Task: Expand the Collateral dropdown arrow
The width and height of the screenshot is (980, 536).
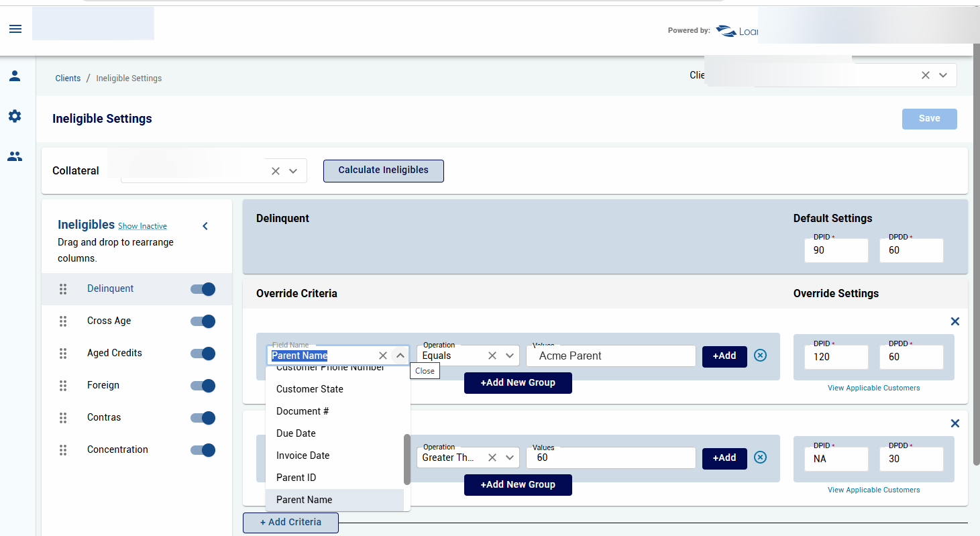Action: coord(293,171)
